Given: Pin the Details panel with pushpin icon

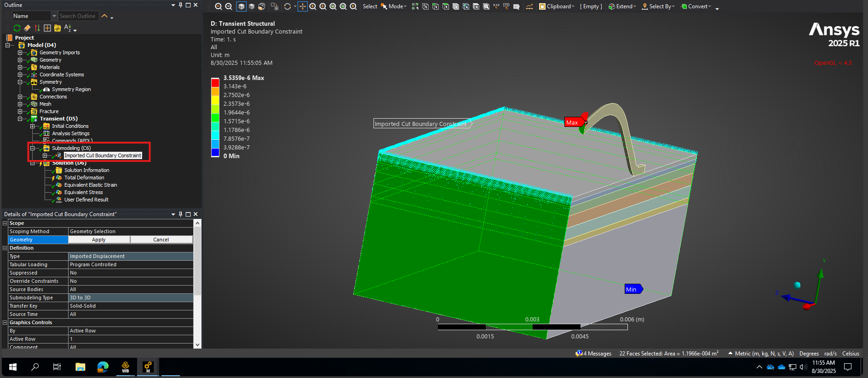Looking at the screenshot, I should [x=180, y=214].
